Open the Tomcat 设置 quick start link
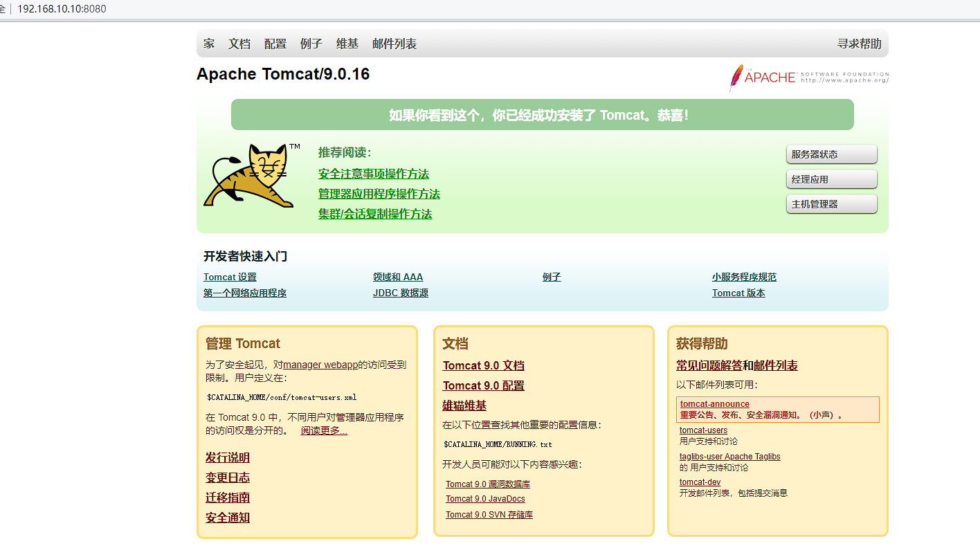Screen dimensions: 980x557 230,277
